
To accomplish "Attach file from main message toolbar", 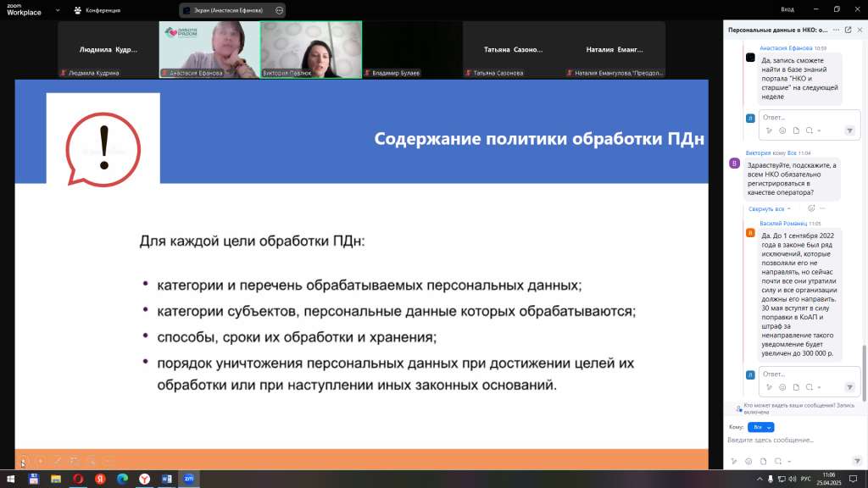I will pyautogui.click(x=764, y=461).
